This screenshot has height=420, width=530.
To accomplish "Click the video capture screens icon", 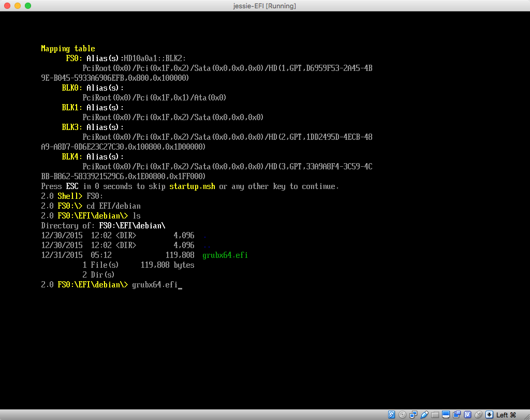I will click(x=457, y=415).
